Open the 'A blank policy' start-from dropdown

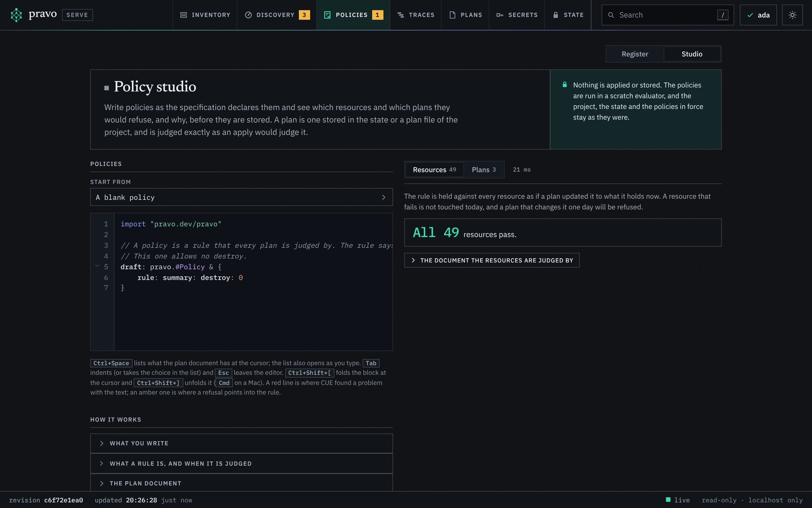241,197
